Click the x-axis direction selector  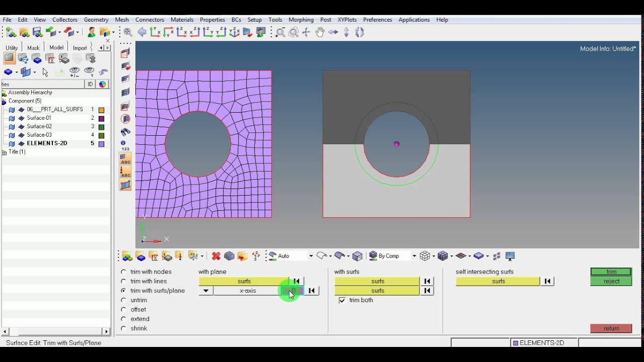point(248,291)
